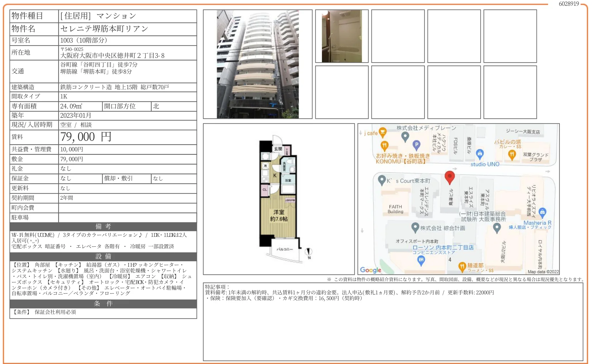Click the 麺道部 ramen restaurant icon
592x364 pixels.
click(462, 267)
